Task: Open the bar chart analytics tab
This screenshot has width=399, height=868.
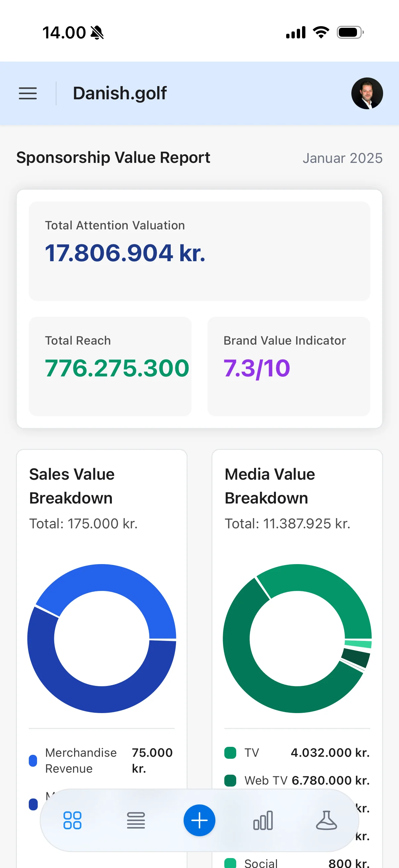Action: click(263, 820)
